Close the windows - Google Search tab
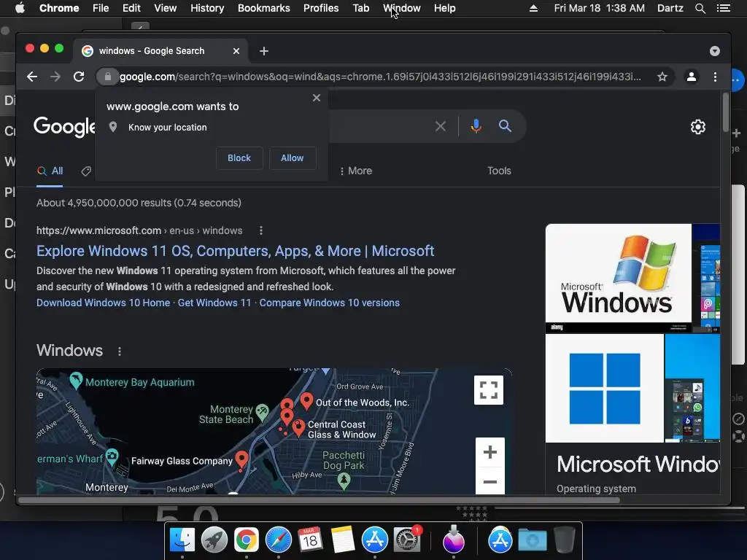The image size is (747, 560). point(236,51)
